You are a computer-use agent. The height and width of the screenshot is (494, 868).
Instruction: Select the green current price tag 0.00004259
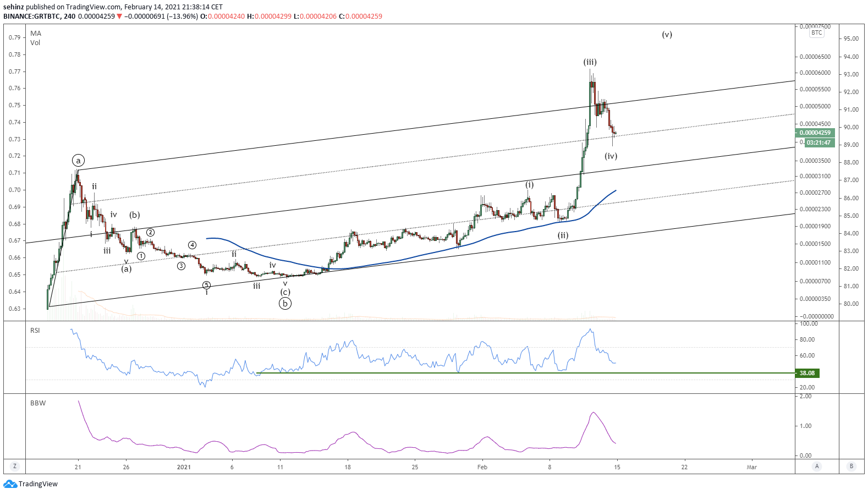coord(815,133)
